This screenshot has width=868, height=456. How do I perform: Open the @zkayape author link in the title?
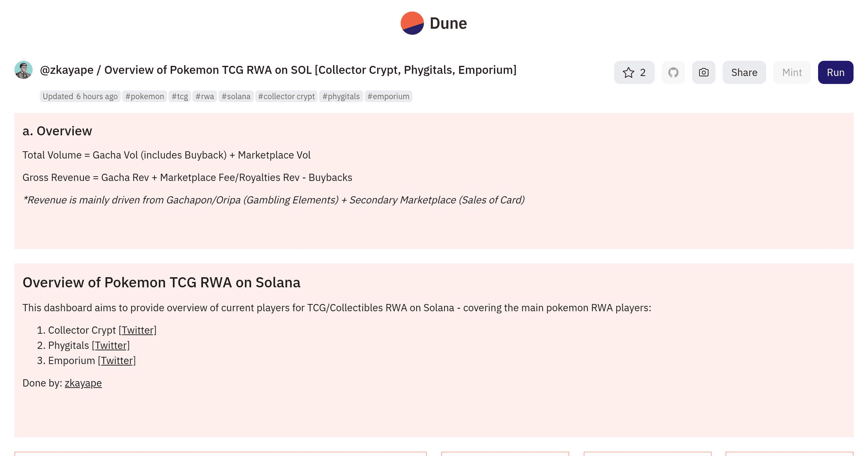click(x=67, y=70)
